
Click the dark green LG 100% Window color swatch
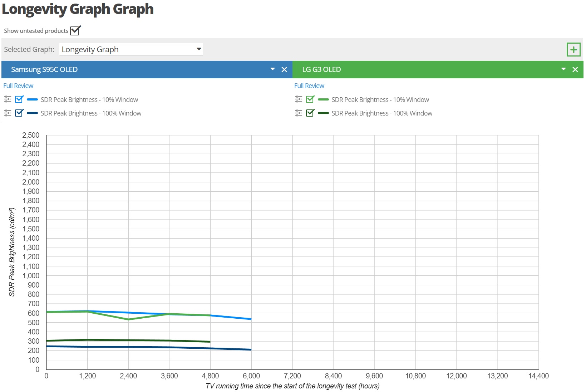tap(323, 113)
